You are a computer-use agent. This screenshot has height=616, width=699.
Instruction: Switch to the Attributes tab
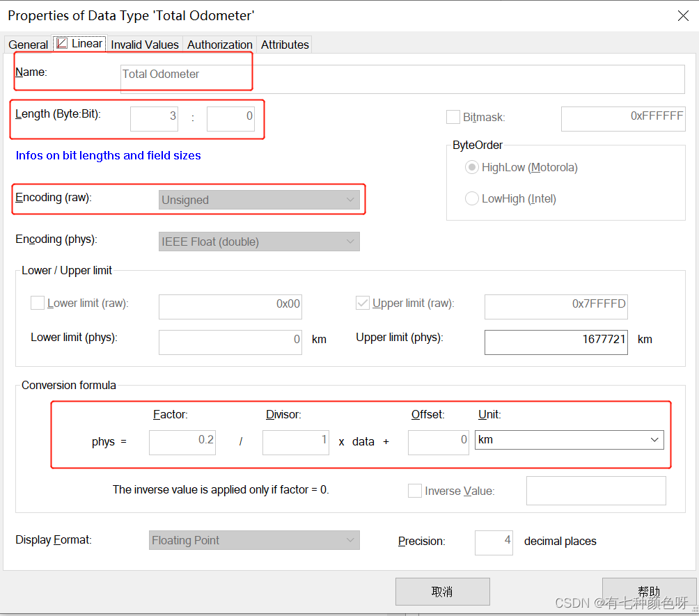(x=285, y=45)
